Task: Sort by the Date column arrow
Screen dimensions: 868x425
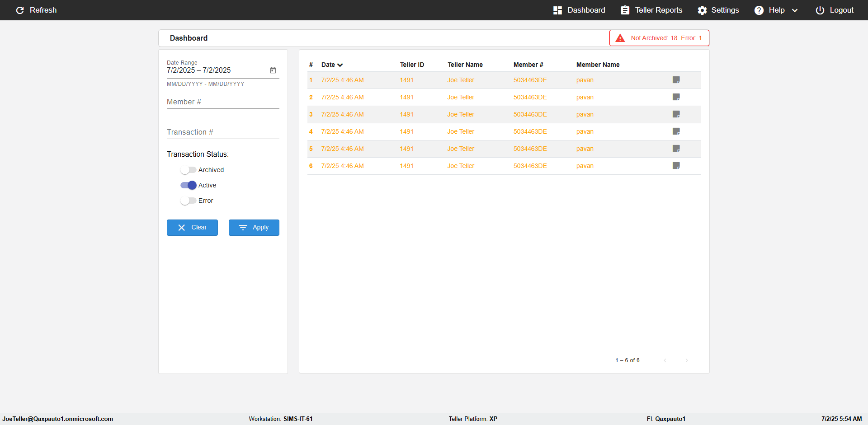Action: click(x=340, y=65)
